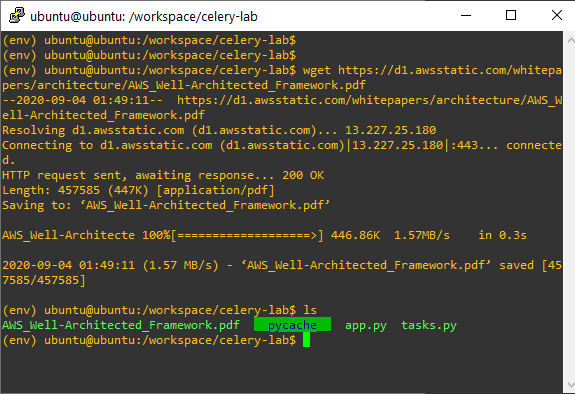Close the PuTTY terminal window
This screenshot has width=575, height=394.
click(556, 15)
